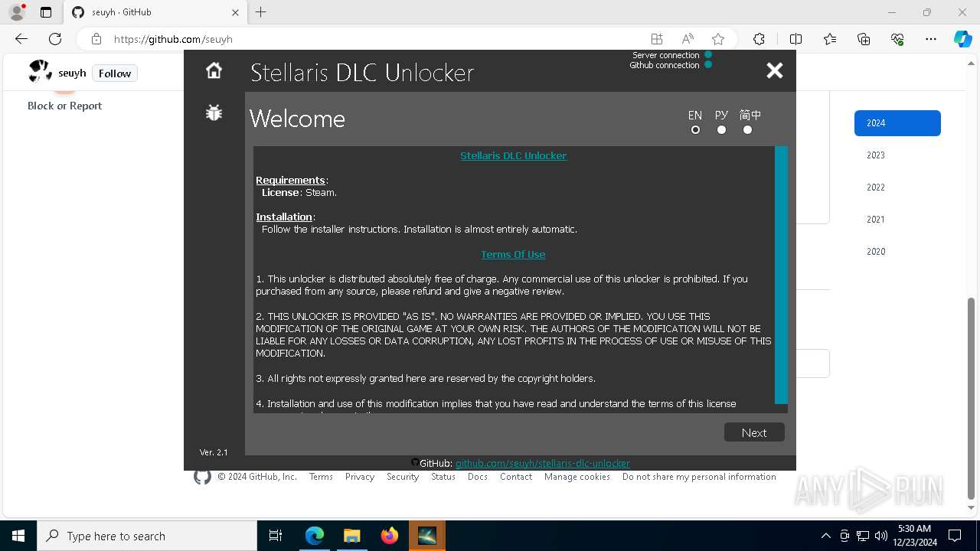Open GitHub Security footer link
The image size is (980, 551).
click(403, 477)
